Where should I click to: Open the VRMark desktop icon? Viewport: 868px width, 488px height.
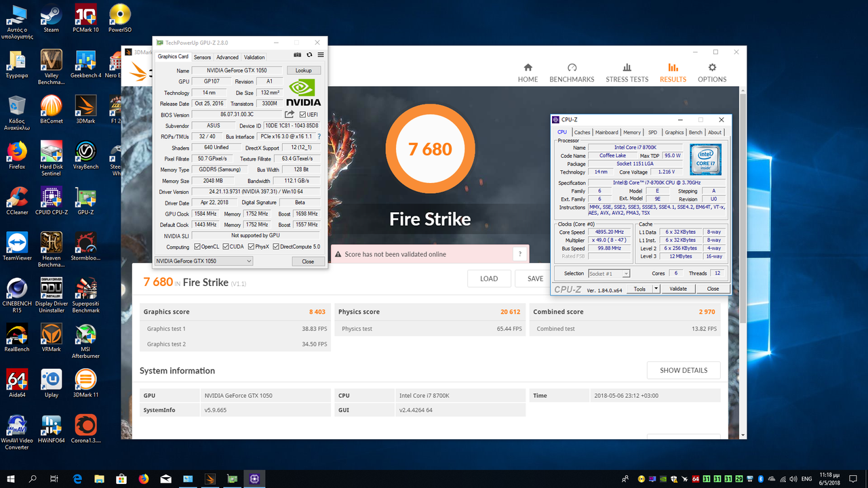51,337
